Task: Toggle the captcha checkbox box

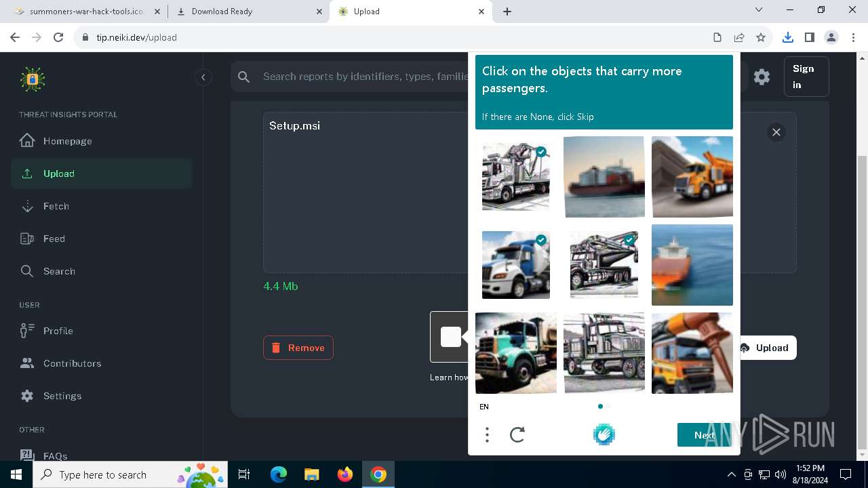Action: (x=451, y=337)
